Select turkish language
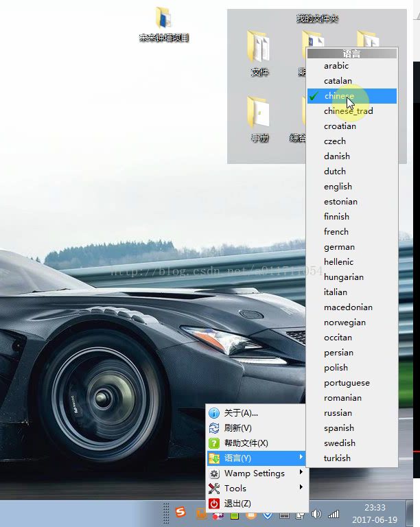Screen dimensions: 420x527 352,458
